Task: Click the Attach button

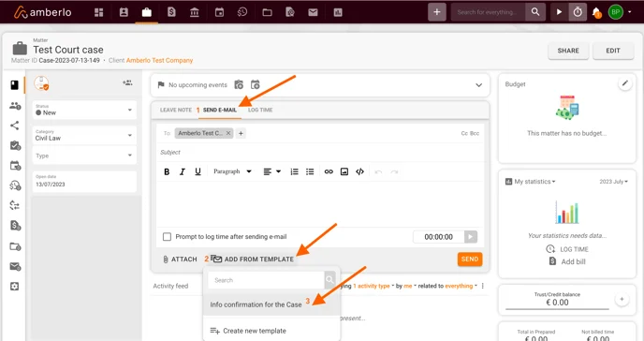Action: pyautogui.click(x=180, y=259)
